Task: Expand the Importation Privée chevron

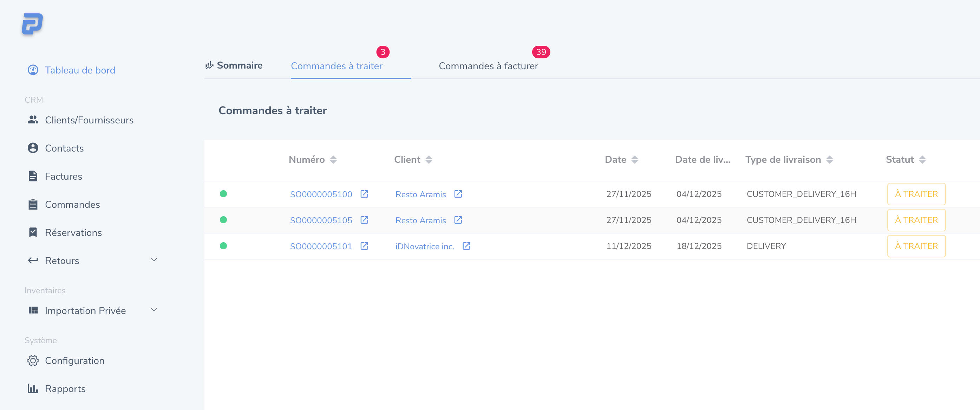Action: (154, 310)
